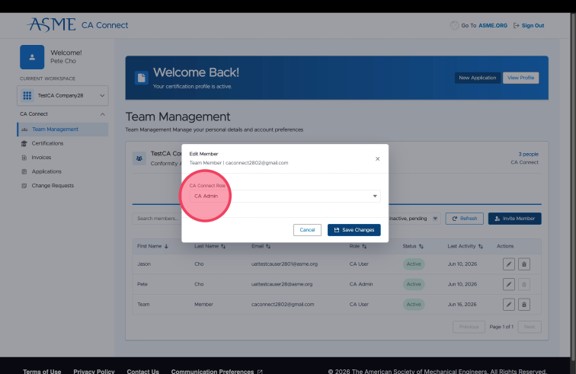The height and width of the screenshot is (374, 576).
Task: Click Cancel in Edit Member dialog
Action: point(307,230)
